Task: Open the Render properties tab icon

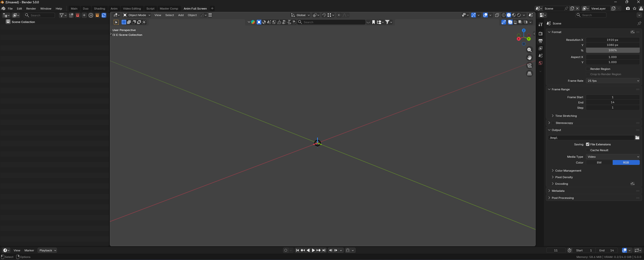Action: pyautogui.click(x=540, y=34)
